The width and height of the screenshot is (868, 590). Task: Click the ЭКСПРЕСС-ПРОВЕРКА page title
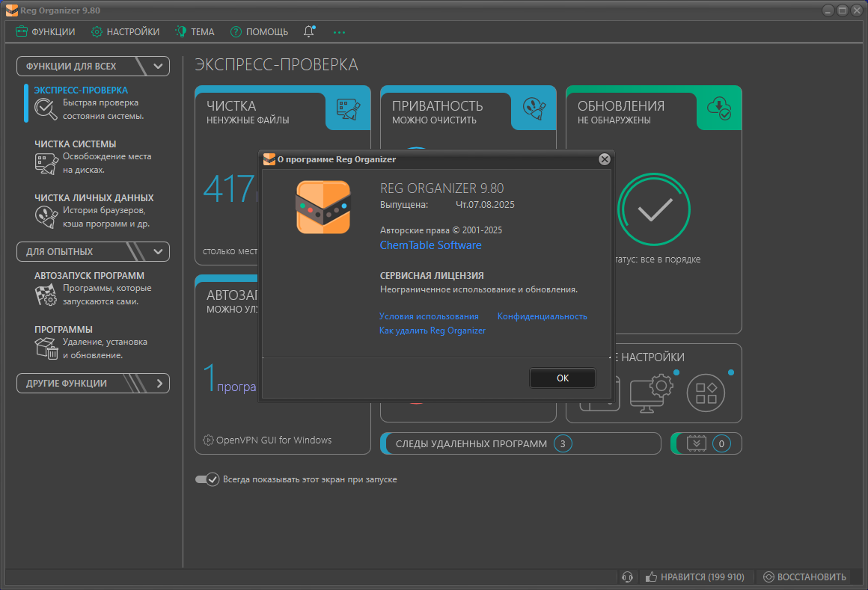tap(276, 65)
